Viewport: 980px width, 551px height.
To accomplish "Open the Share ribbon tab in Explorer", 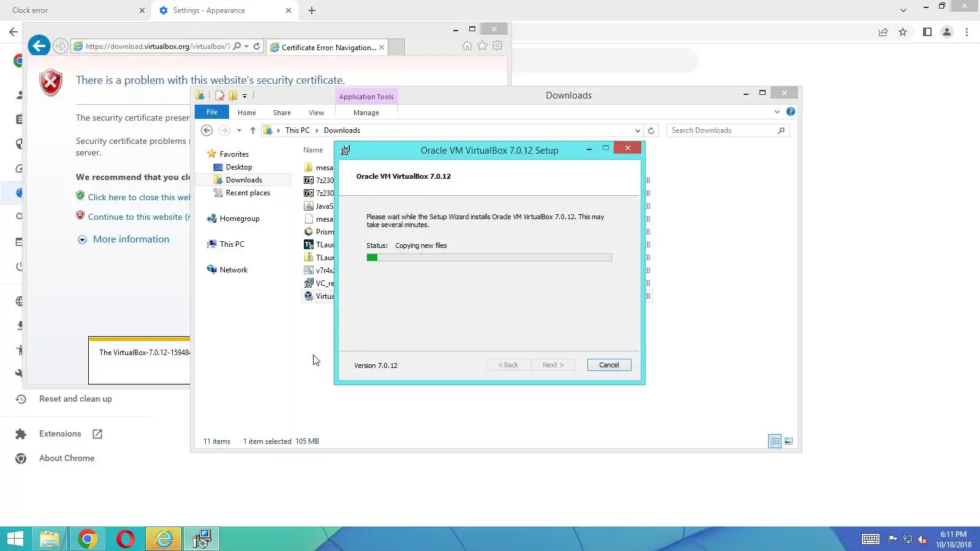I will 282,113.
